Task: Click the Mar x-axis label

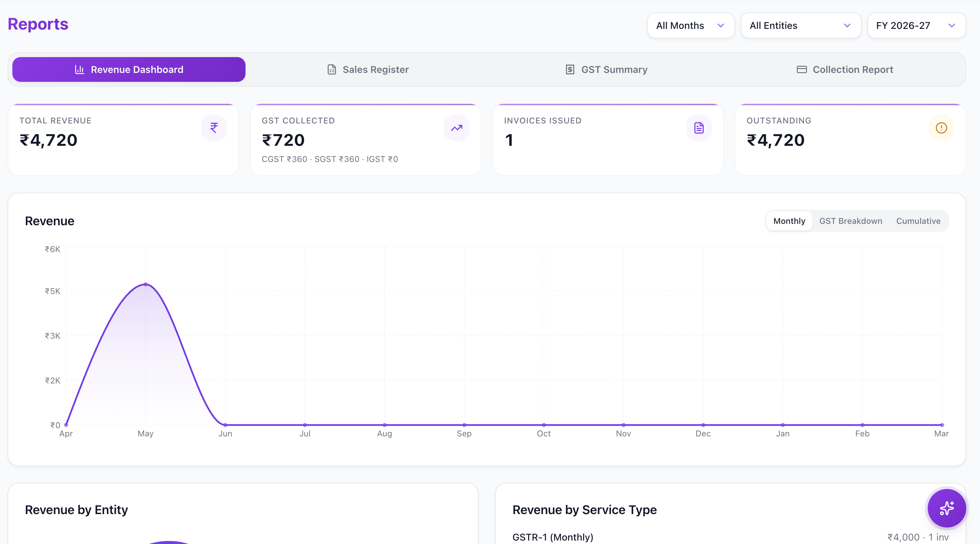Action: (x=941, y=433)
